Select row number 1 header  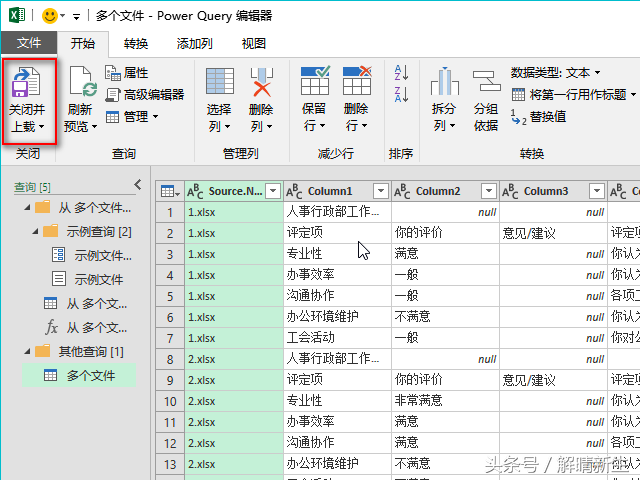pyautogui.click(x=170, y=212)
